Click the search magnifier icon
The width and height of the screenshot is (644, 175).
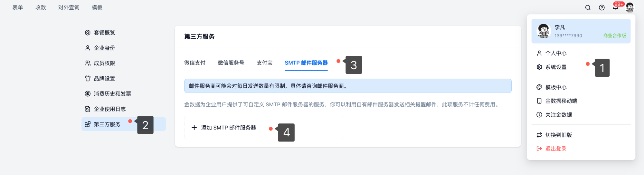click(588, 8)
